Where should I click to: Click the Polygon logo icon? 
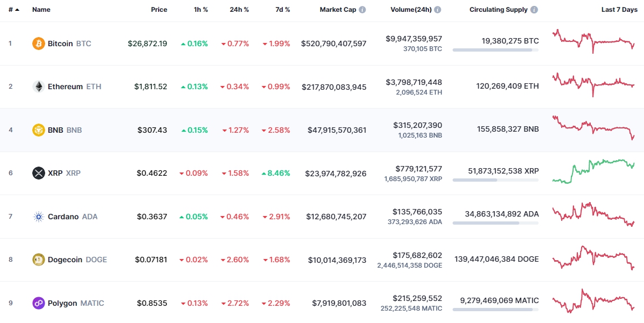[39, 303]
